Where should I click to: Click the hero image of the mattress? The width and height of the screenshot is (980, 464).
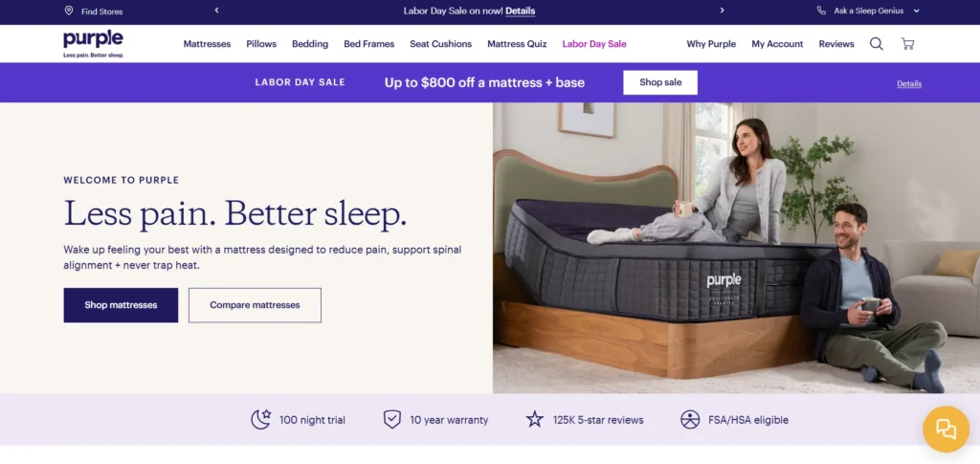click(x=736, y=248)
